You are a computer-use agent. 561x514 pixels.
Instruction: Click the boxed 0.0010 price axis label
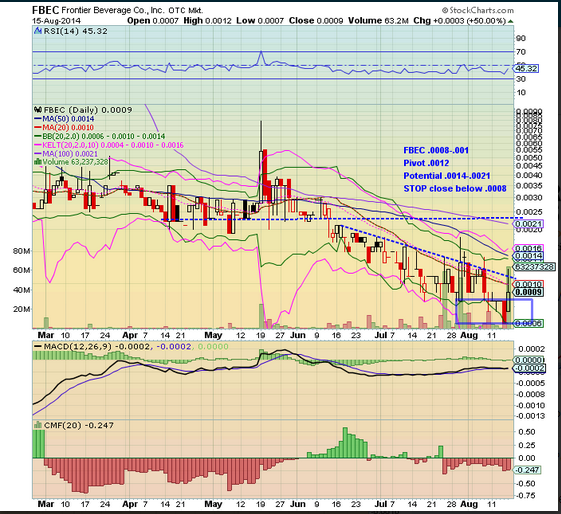[528, 284]
